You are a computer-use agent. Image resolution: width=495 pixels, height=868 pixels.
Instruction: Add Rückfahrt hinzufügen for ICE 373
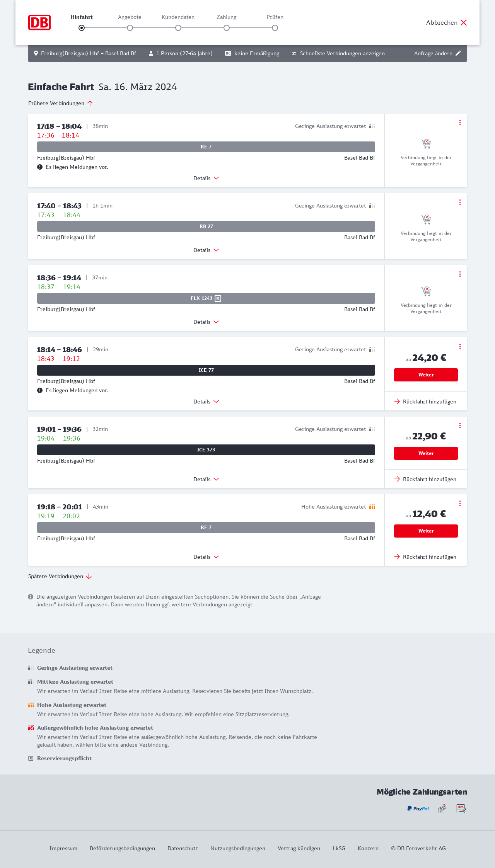[425, 479]
